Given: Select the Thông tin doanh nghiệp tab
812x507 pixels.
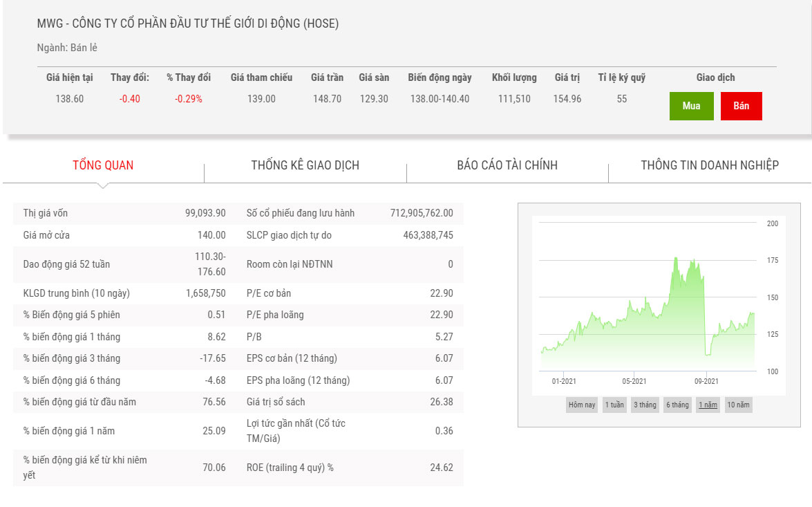Looking at the screenshot, I should click(710, 165).
